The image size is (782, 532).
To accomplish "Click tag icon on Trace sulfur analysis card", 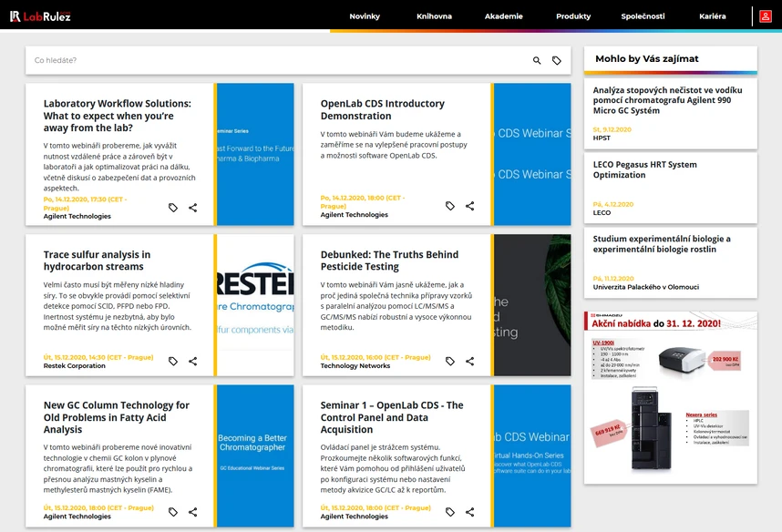I will tap(173, 361).
